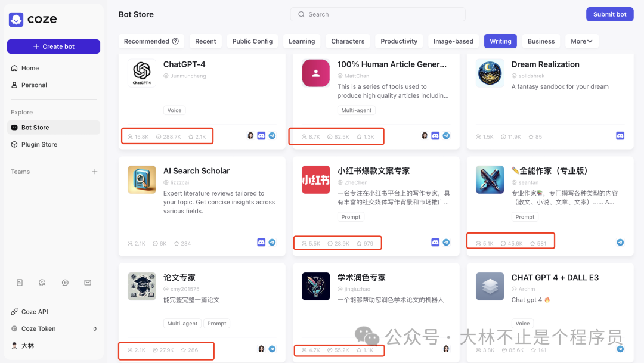Click the Discord icon on ChatGPT-4 card
Image resolution: width=644 pixels, height=363 pixels.
click(261, 135)
